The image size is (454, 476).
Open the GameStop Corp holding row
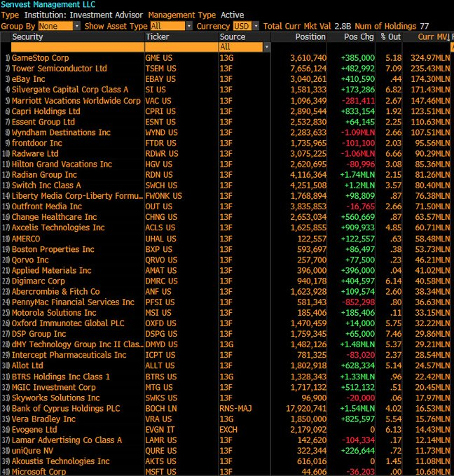pyautogui.click(x=227, y=58)
